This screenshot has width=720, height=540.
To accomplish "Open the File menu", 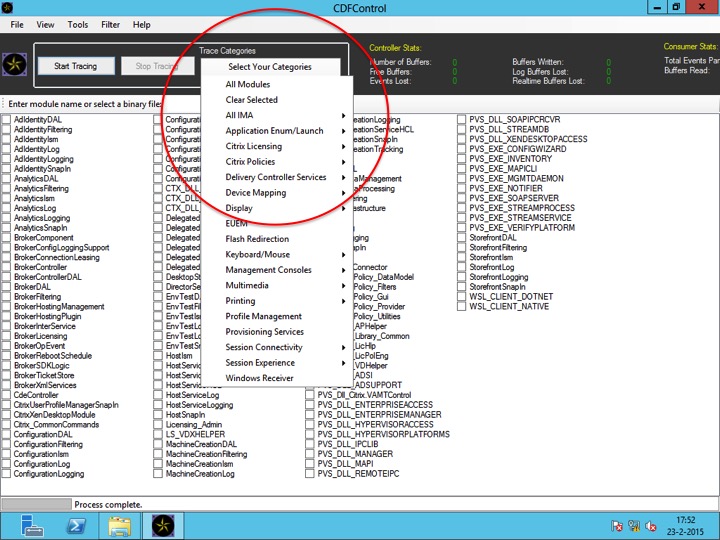I will (x=17, y=25).
